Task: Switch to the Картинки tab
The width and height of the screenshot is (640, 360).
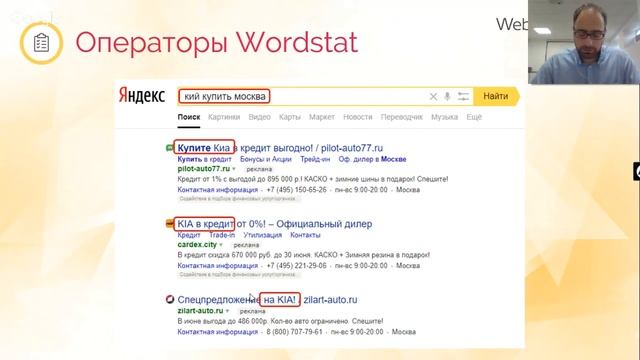Action: pyautogui.click(x=224, y=117)
